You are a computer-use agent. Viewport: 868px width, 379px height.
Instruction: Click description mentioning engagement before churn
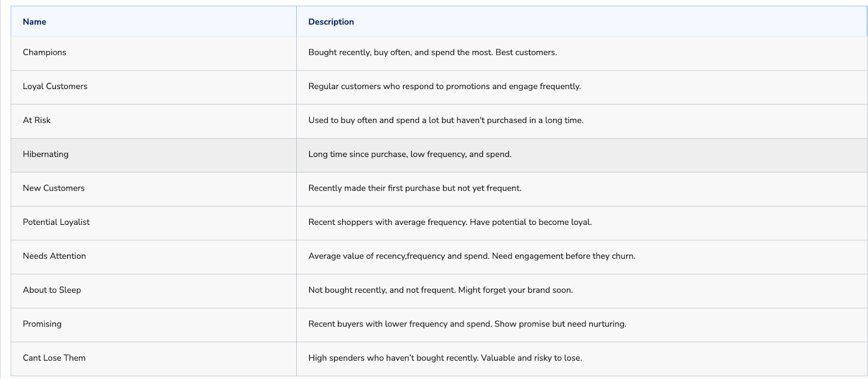471,256
